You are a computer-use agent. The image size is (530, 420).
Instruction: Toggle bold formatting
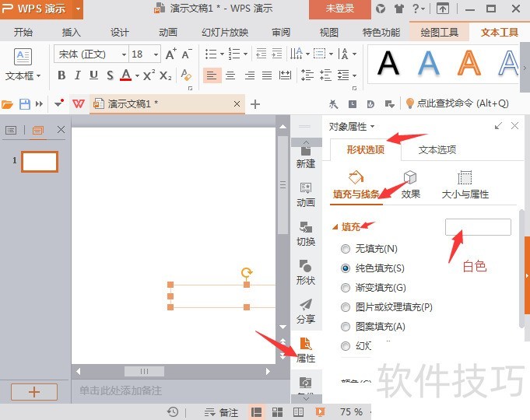(x=61, y=75)
